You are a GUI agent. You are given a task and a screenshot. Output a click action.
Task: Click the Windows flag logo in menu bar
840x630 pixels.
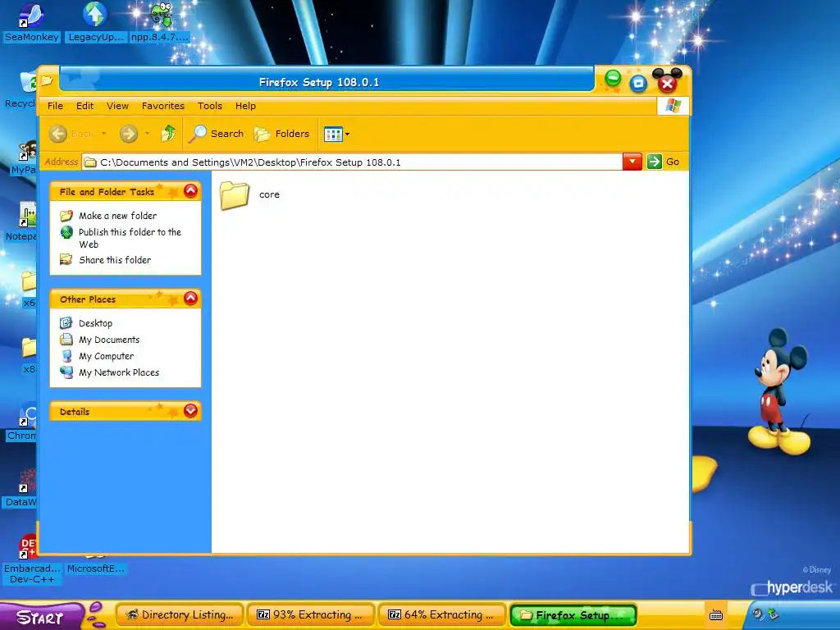(x=673, y=106)
